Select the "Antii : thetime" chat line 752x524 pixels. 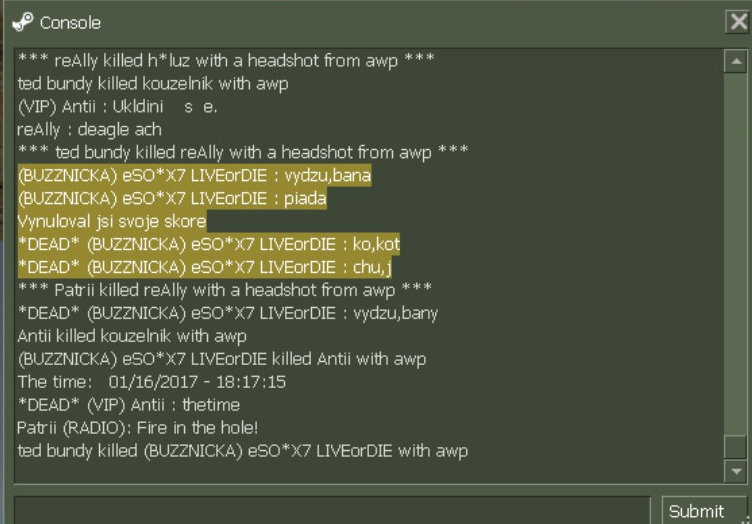[129, 405]
